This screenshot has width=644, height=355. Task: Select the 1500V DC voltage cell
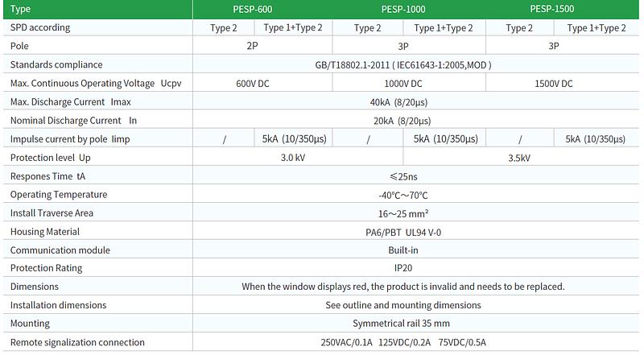[553, 84]
